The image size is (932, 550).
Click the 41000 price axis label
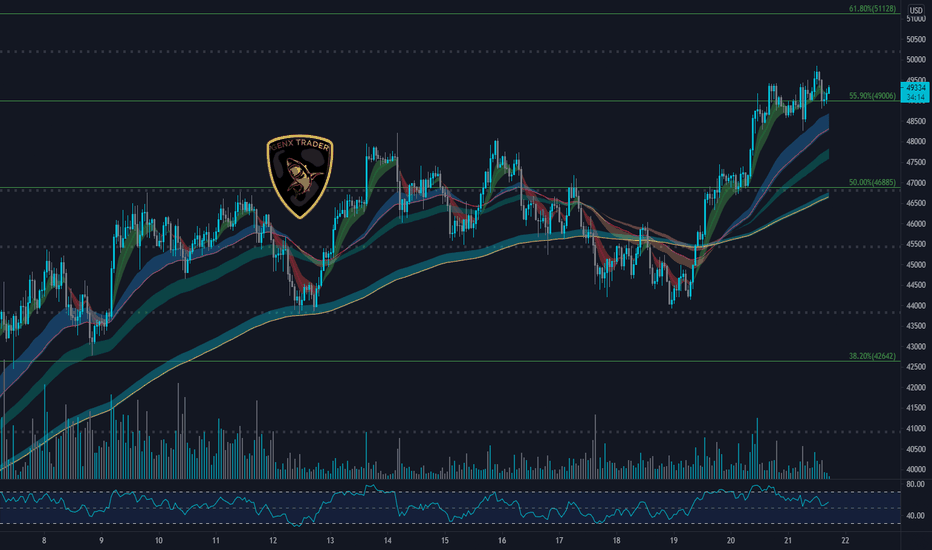[x=916, y=429]
